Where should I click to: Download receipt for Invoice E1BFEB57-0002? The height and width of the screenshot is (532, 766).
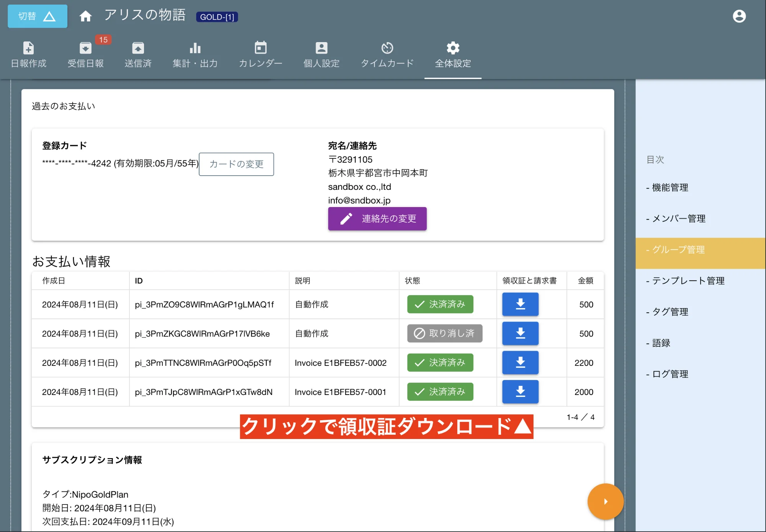coord(520,362)
